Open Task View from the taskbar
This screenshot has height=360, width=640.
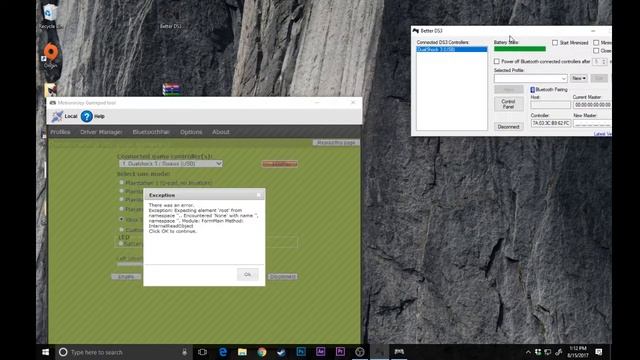pyautogui.click(x=202, y=352)
